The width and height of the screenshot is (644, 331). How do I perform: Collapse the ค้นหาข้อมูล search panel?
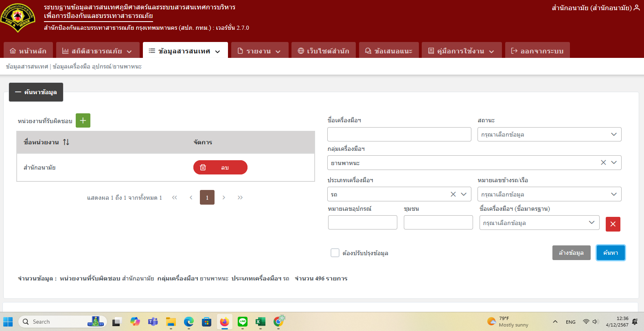coord(36,92)
